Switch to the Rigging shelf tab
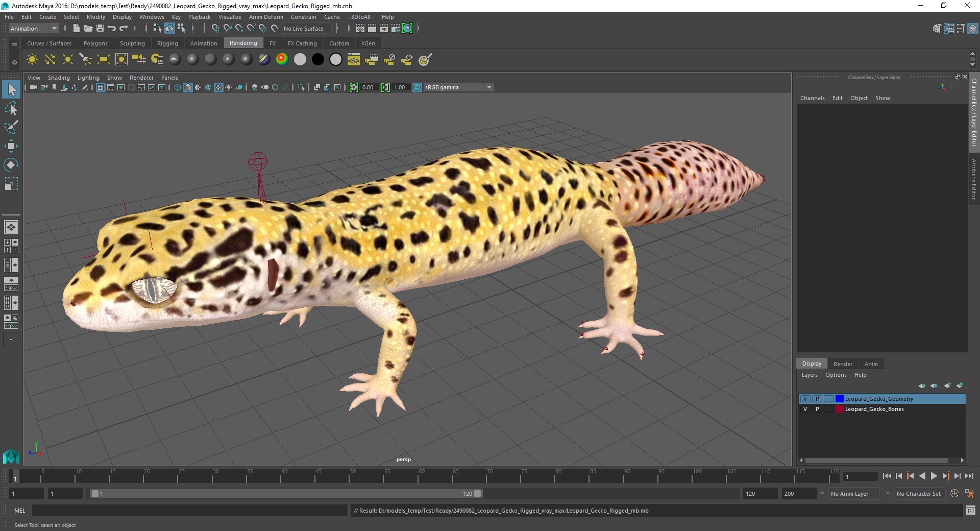 (167, 43)
